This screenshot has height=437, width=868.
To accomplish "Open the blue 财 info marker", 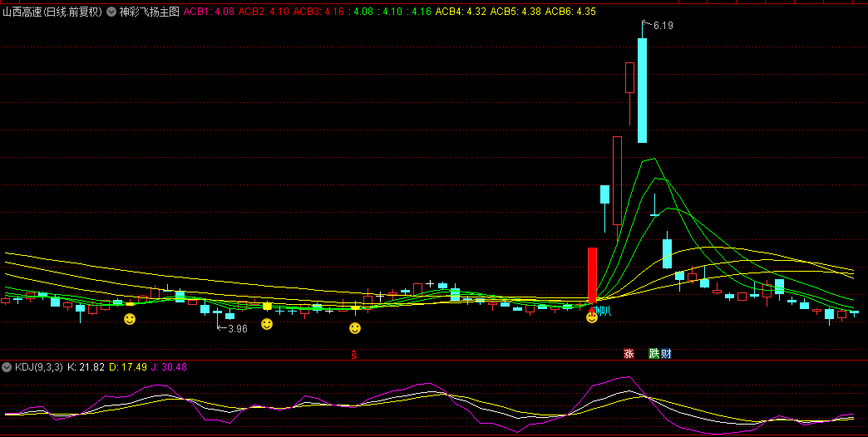I will [x=666, y=353].
